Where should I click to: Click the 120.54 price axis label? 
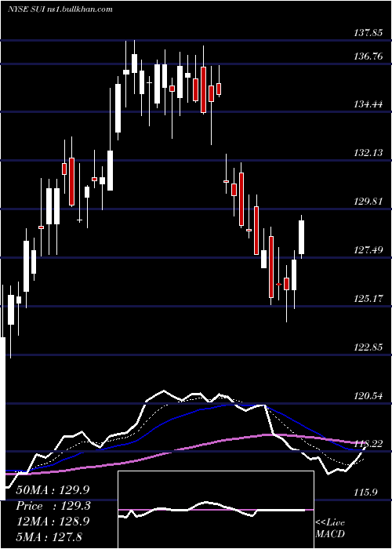point(368,396)
